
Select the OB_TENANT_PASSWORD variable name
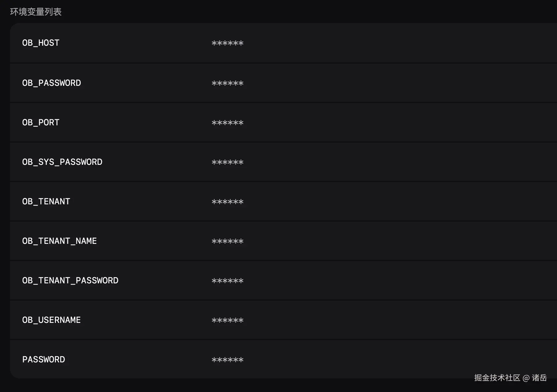tap(70, 281)
